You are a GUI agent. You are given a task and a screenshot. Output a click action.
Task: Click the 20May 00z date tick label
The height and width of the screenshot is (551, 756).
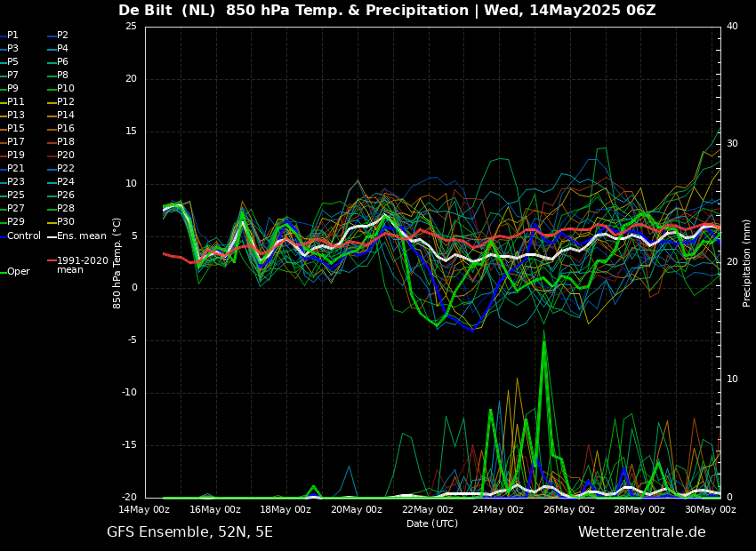point(357,510)
